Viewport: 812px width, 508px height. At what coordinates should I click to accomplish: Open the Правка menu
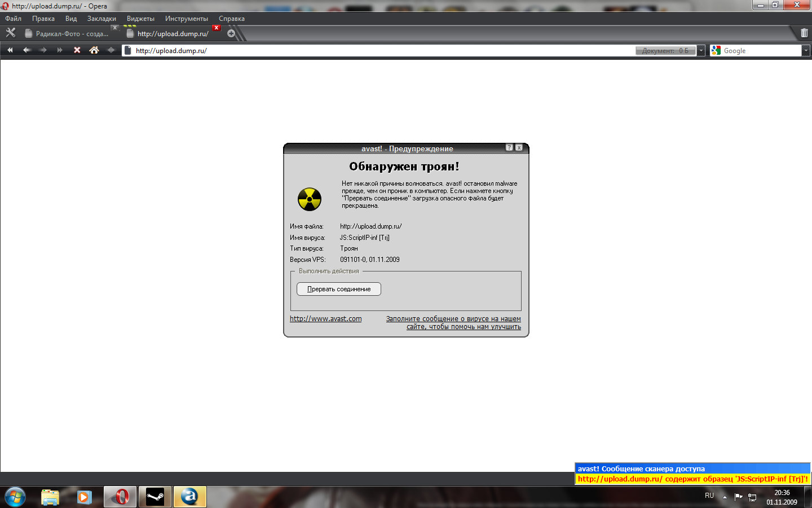pos(43,19)
